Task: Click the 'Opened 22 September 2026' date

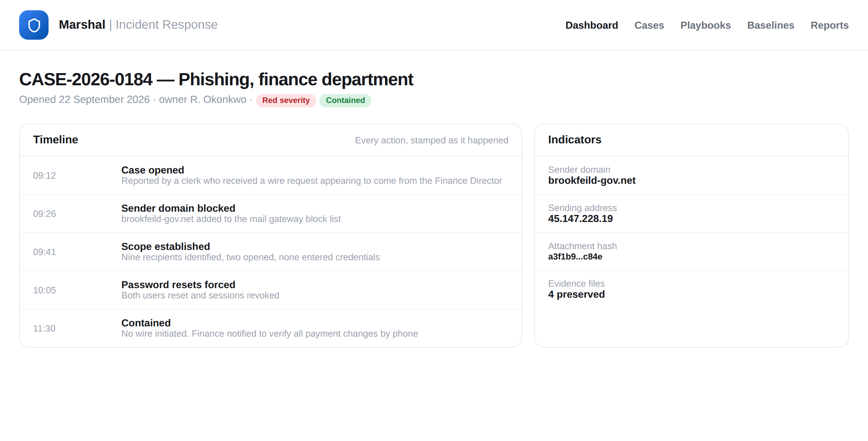Action: 85,100
